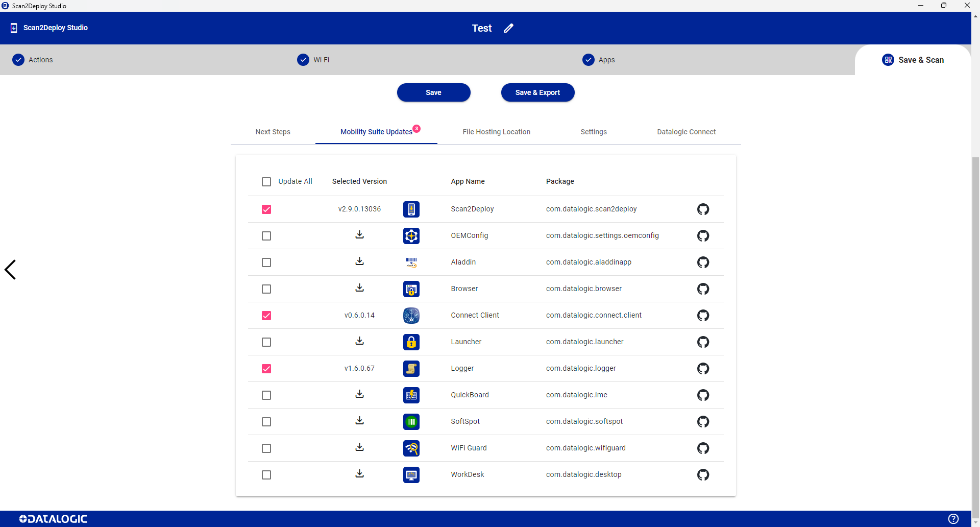This screenshot has width=980, height=527.
Task: Click the Save & Export button
Action: pyautogui.click(x=538, y=92)
